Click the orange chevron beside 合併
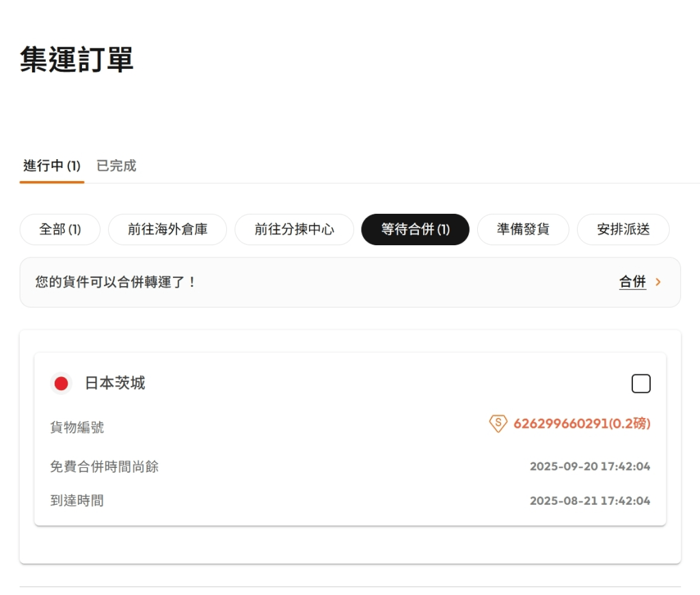This screenshot has width=700, height=595. [x=658, y=282]
